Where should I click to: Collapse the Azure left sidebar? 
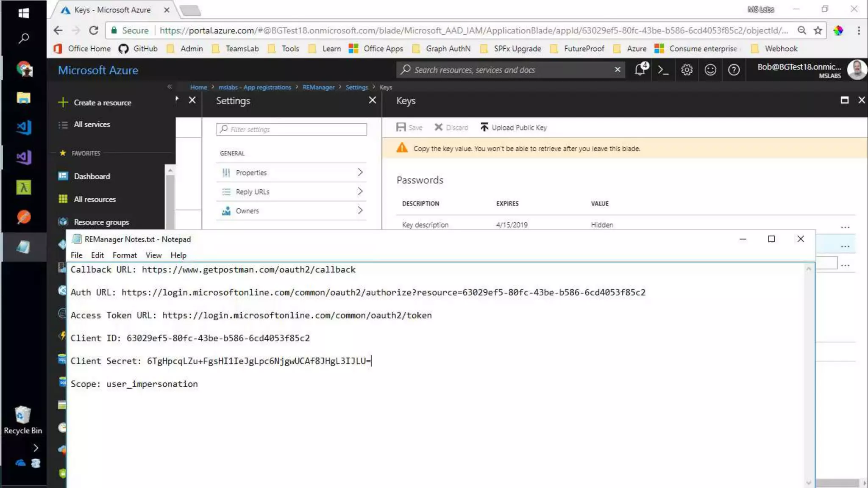[x=170, y=87]
